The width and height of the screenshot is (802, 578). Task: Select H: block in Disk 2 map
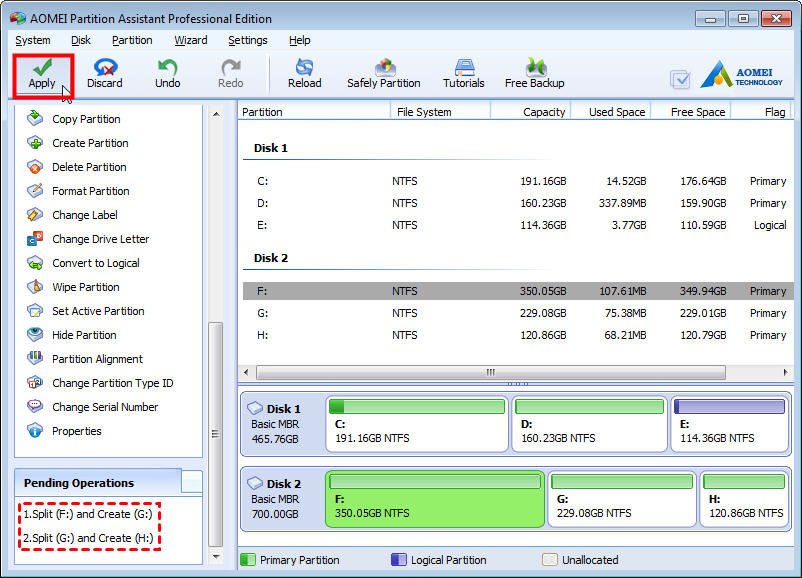click(744, 499)
